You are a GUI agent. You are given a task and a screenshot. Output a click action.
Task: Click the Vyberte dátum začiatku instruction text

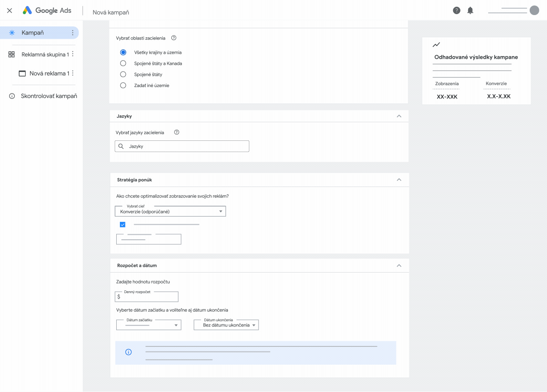172,310
